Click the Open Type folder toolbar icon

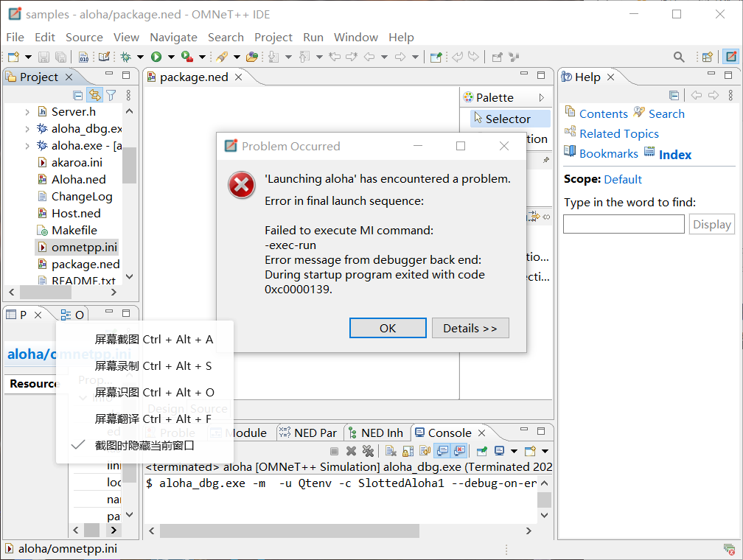pos(252,57)
